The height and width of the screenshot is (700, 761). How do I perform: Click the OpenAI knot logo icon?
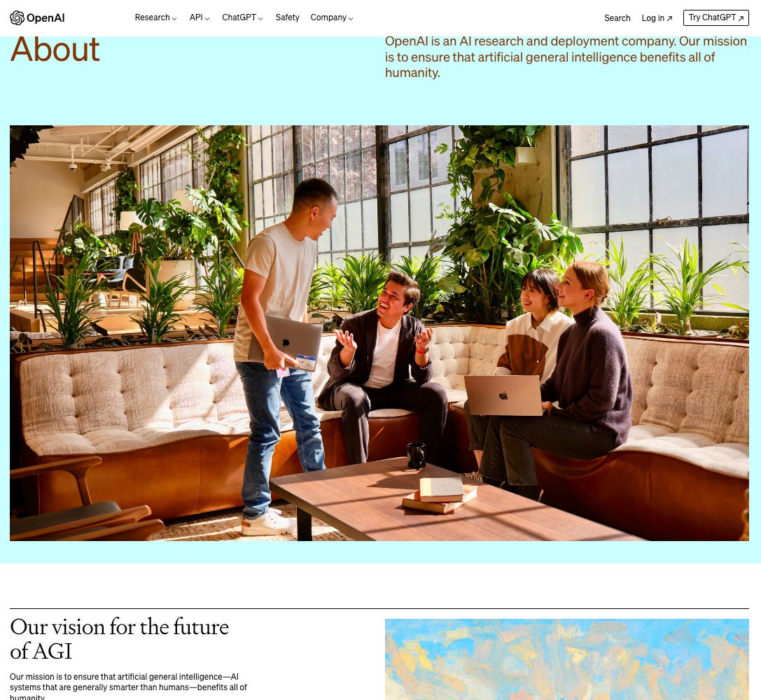pos(17,18)
